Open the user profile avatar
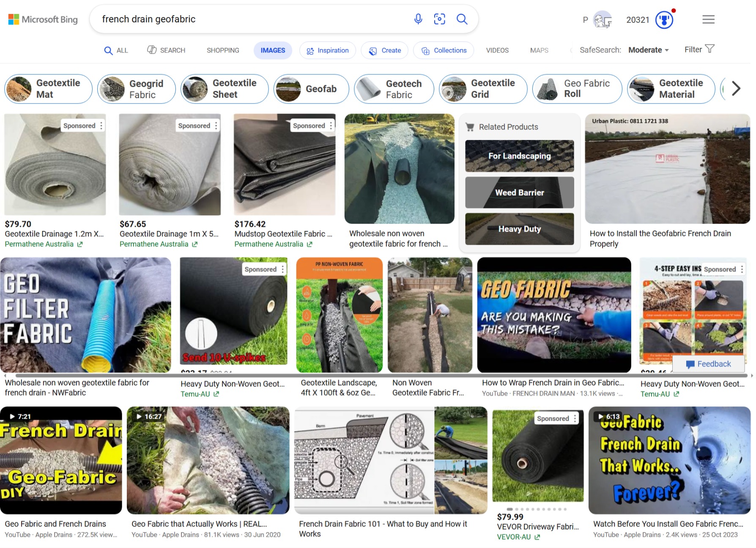The width and height of the screenshot is (756, 548). click(602, 19)
